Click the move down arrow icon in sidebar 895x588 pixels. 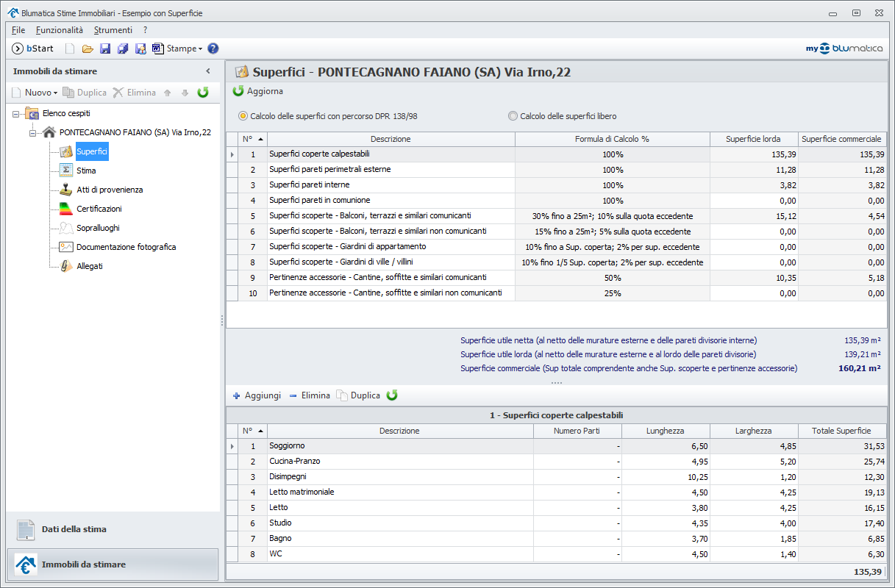pyautogui.click(x=185, y=93)
